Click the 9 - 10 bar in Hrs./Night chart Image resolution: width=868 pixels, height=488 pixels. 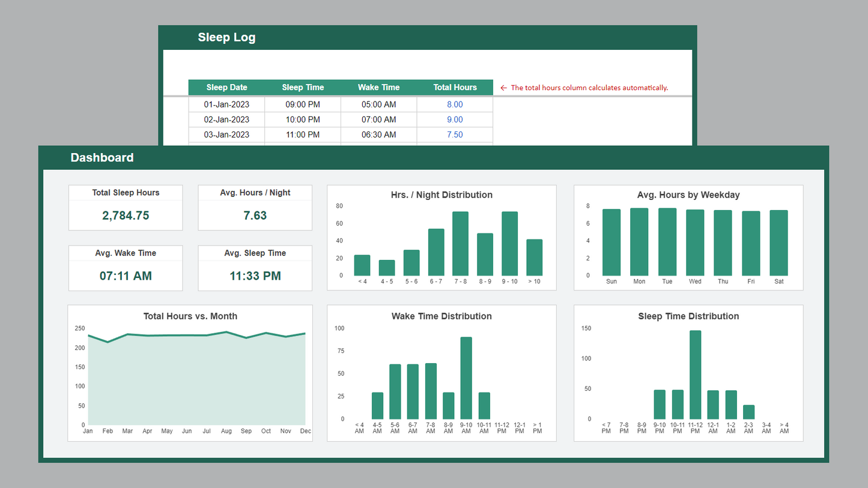pyautogui.click(x=510, y=244)
